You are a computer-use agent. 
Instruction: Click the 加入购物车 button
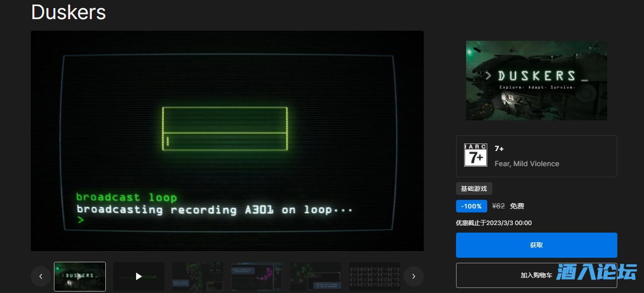(536, 275)
